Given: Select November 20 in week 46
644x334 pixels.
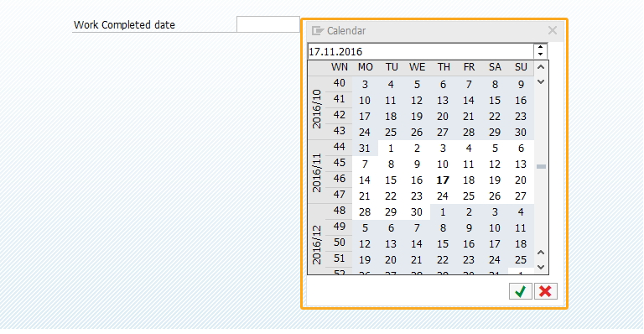Looking at the screenshot, I should 521,180.
